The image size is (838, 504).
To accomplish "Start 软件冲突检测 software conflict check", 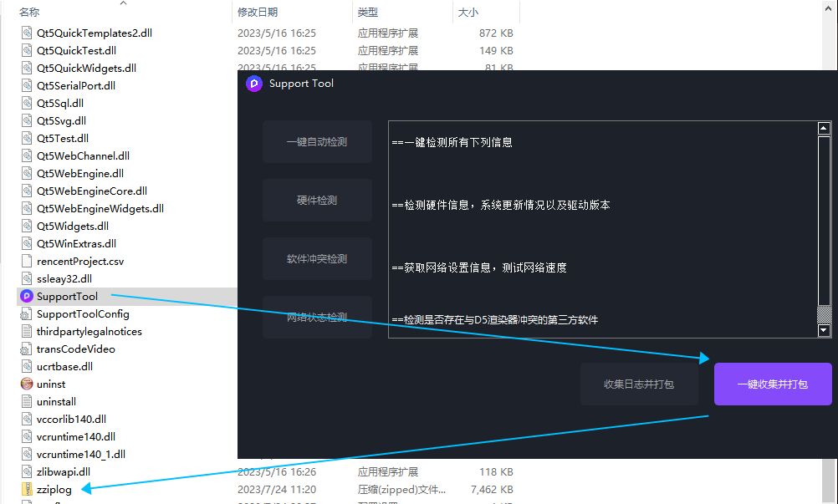I will pos(317,259).
